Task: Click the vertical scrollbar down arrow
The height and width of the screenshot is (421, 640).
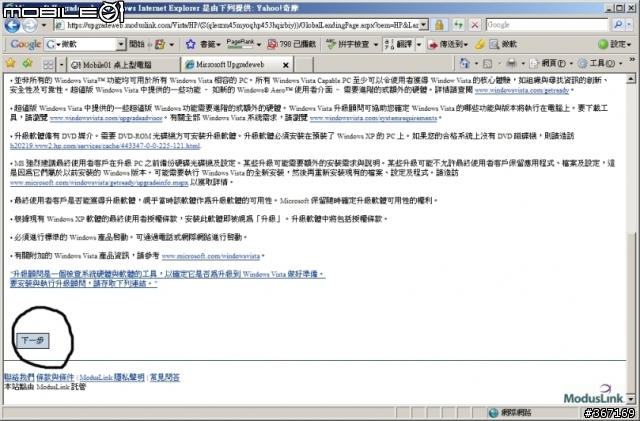Action: point(631,399)
